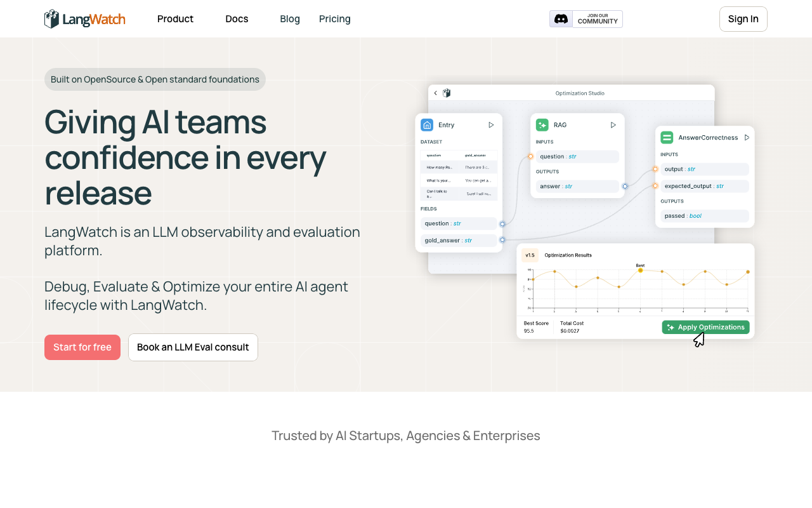Open the Pricing page
The width and height of the screenshot is (812, 508).
[335, 19]
